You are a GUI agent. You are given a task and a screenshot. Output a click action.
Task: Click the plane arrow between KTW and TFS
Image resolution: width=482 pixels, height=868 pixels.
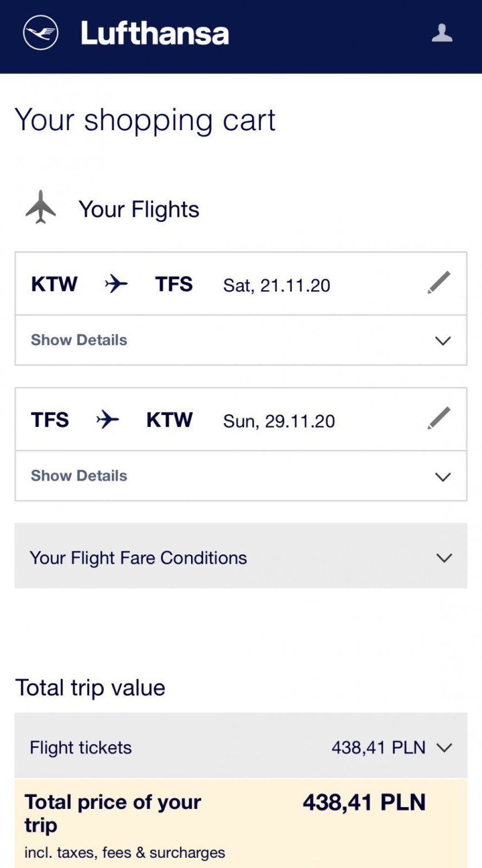click(116, 284)
